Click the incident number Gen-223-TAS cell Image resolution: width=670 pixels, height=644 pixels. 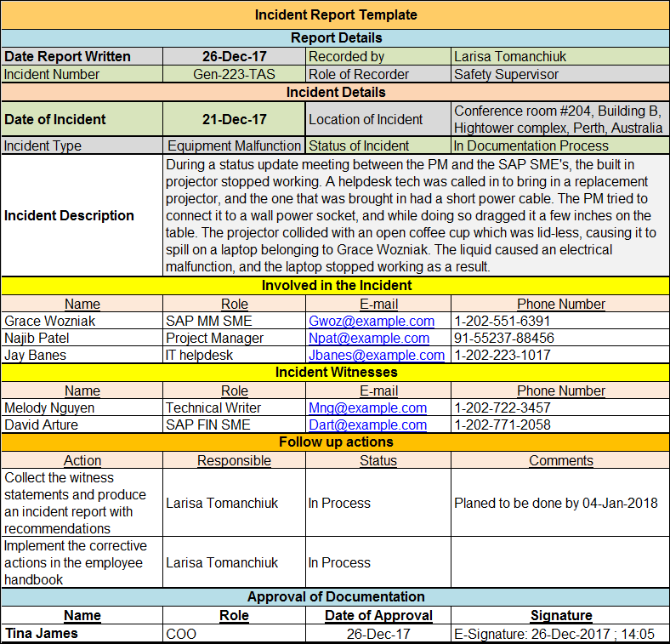234,74
